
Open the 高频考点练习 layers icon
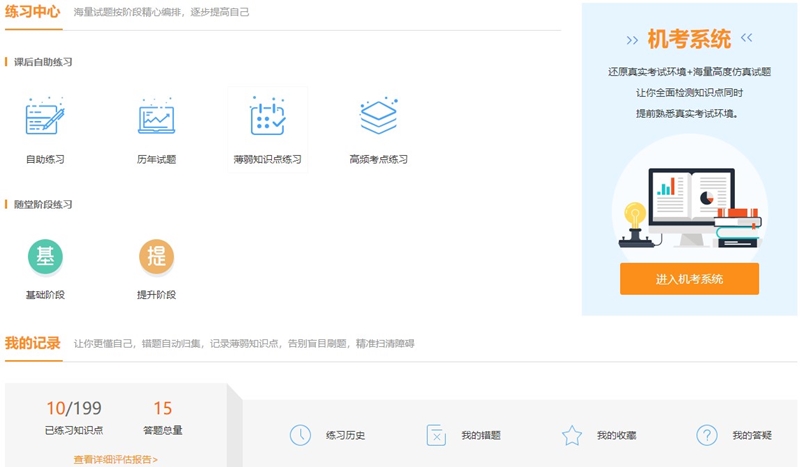pyautogui.click(x=378, y=117)
